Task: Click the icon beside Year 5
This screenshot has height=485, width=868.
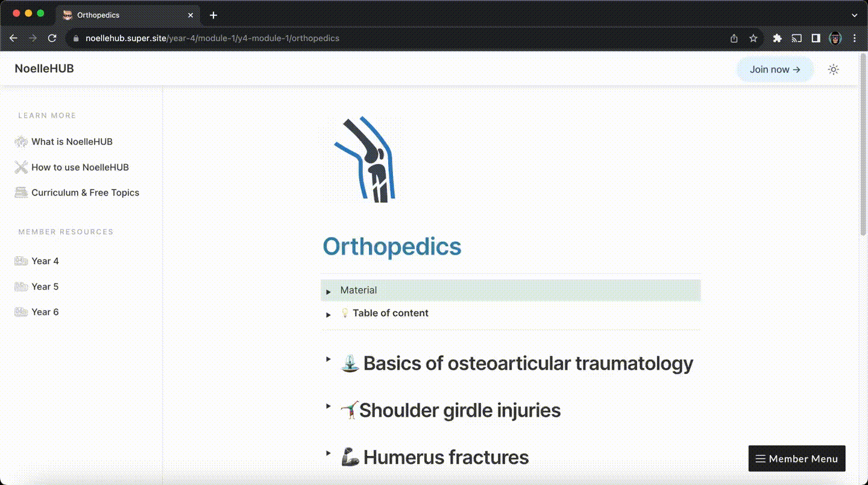Action: click(x=21, y=287)
